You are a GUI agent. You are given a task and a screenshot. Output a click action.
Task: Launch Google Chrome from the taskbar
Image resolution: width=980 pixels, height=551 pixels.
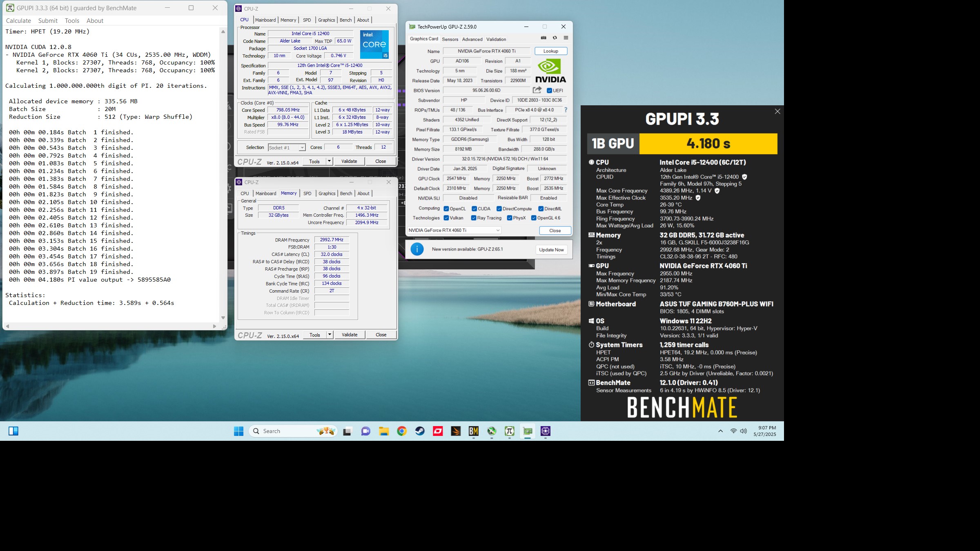tap(402, 431)
